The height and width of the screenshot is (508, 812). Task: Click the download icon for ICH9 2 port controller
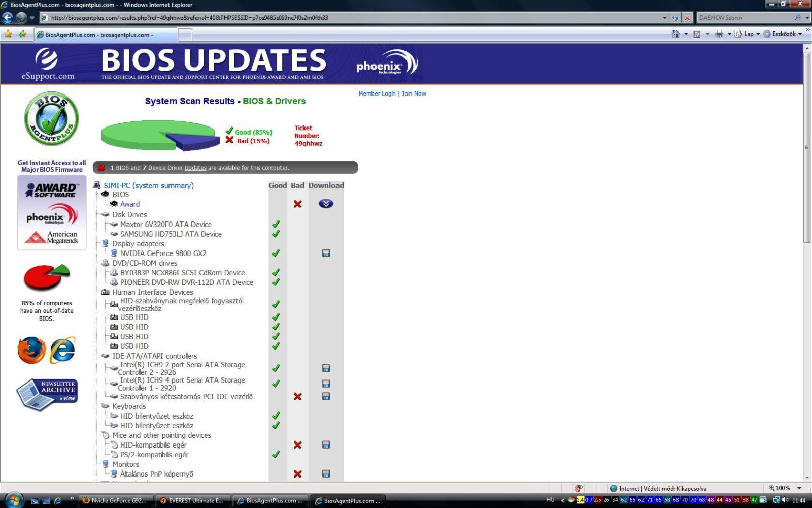[x=326, y=368]
